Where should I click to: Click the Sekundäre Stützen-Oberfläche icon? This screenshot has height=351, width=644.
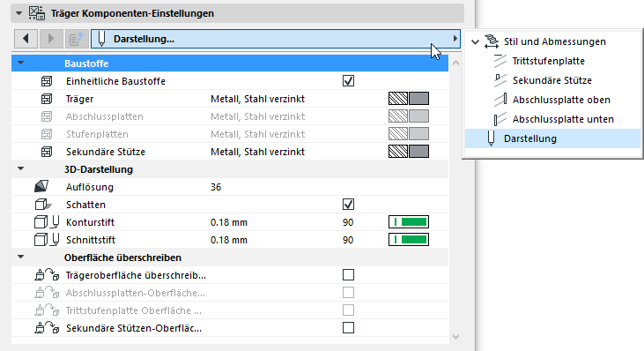tap(47, 327)
